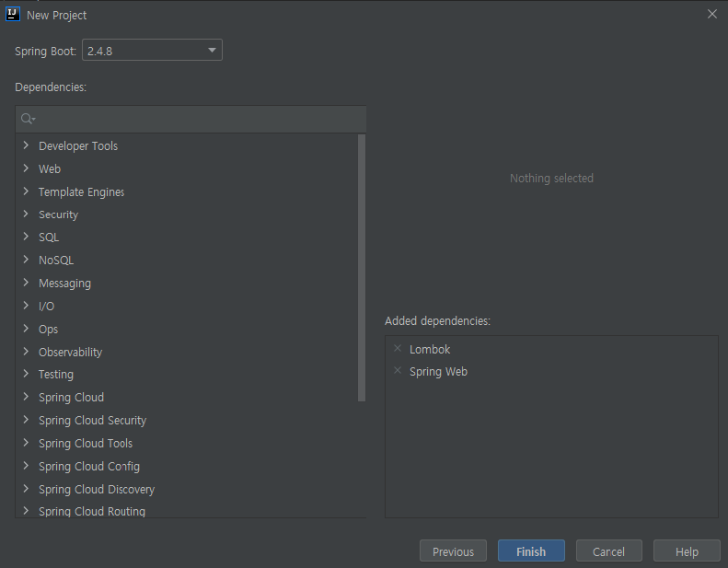
Task: Select Spring Cloud Config item label
Action: tap(89, 467)
